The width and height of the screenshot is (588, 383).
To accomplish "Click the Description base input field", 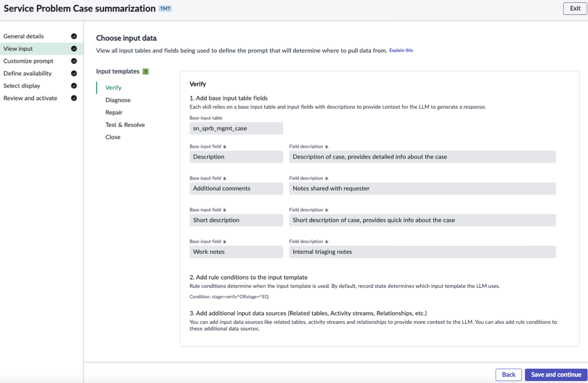I will [236, 157].
